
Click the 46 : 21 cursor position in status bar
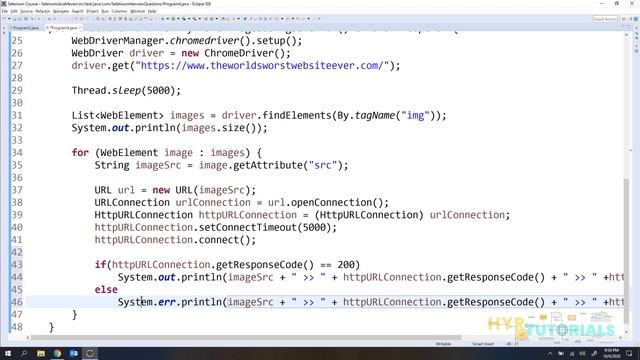pos(513,344)
